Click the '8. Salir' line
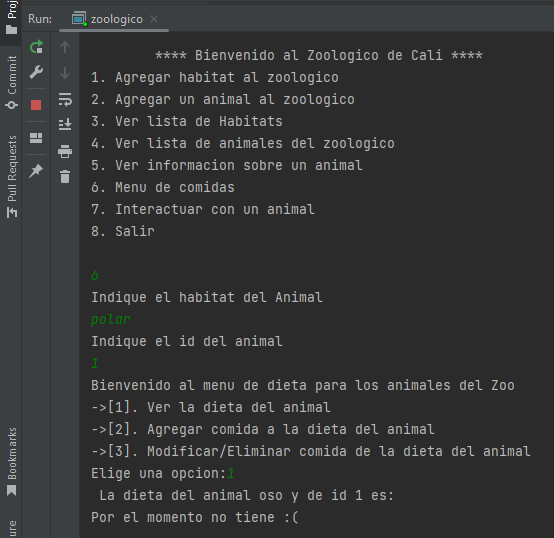The width and height of the screenshot is (554, 538). point(123,231)
